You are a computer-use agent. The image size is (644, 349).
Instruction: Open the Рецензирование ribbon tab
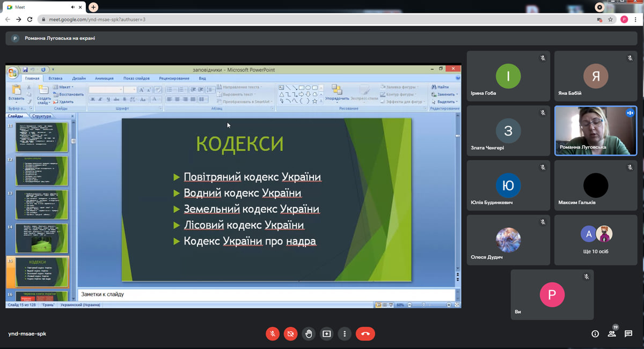click(x=174, y=78)
